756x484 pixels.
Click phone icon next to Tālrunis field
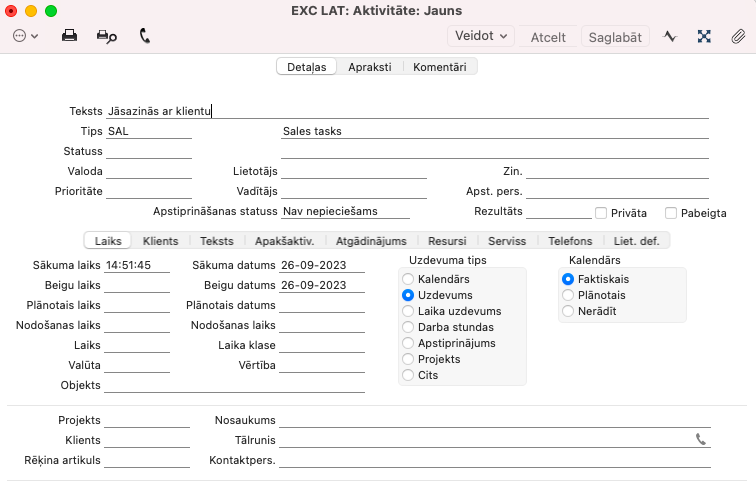[x=700, y=439]
